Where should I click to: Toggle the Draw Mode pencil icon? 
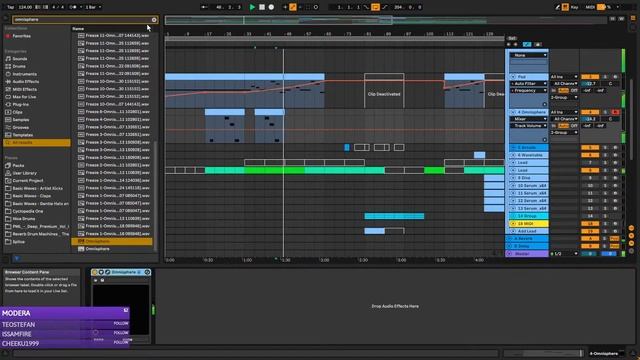click(x=558, y=7)
